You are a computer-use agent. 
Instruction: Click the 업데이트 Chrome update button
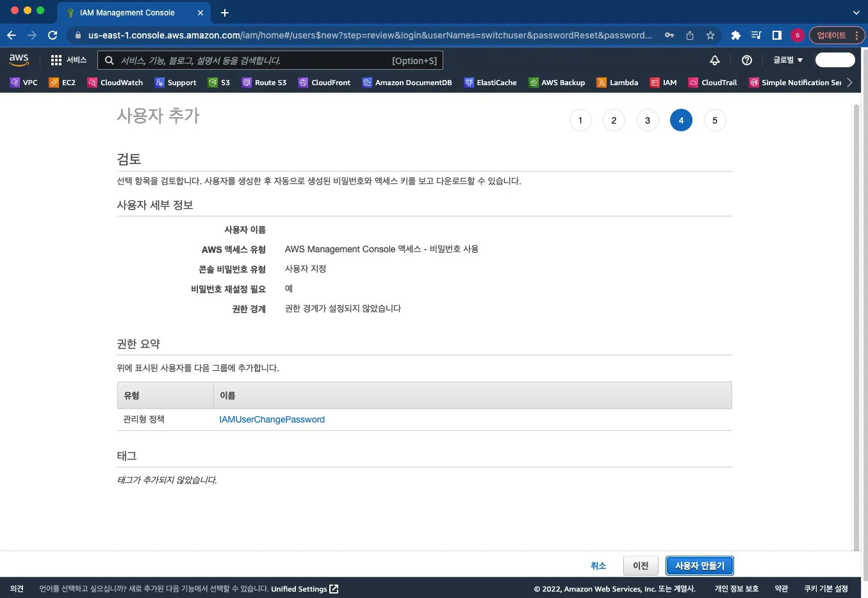[x=831, y=35]
